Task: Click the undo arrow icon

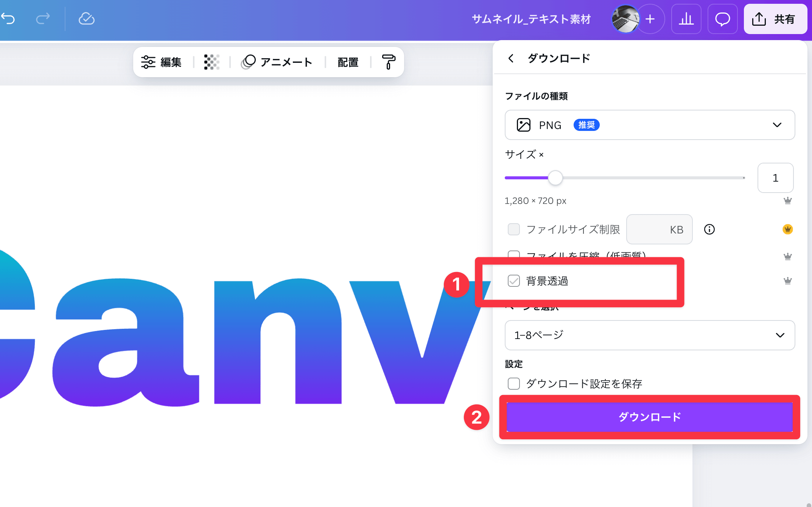Action: 8,18
